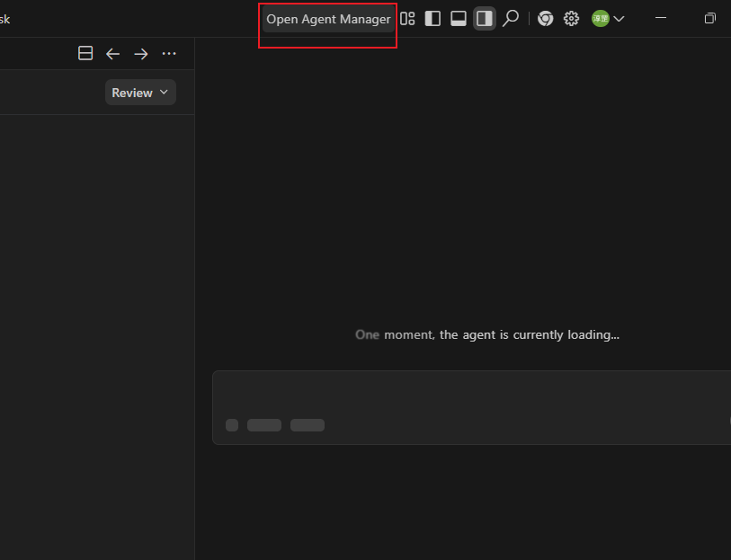Toggle the secondary side bar
Screen dimensions: 731x560
(x=484, y=19)
